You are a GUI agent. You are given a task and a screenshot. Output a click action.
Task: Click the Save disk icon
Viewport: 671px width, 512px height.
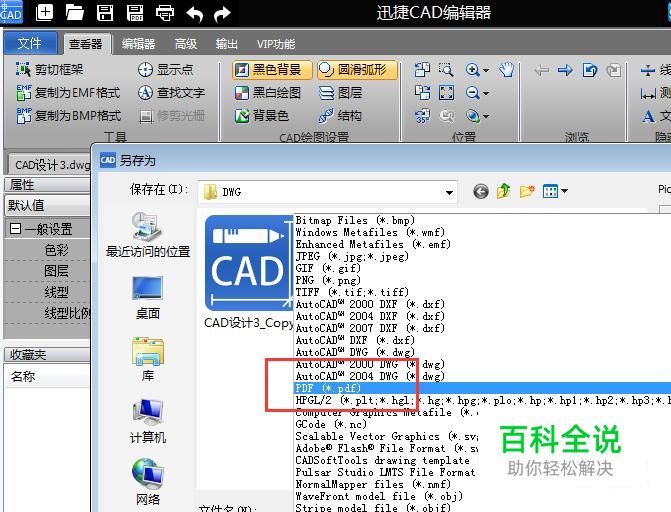105,12
